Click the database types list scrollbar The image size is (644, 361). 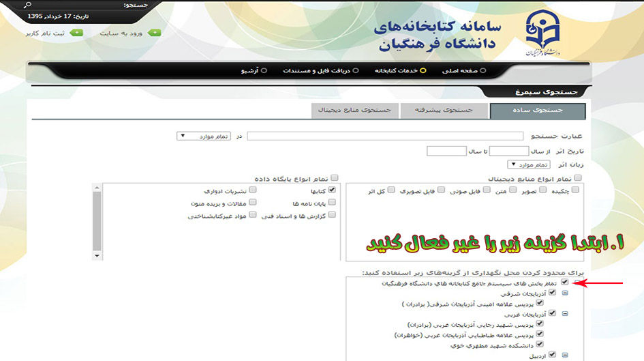click(x=97, y=218)
